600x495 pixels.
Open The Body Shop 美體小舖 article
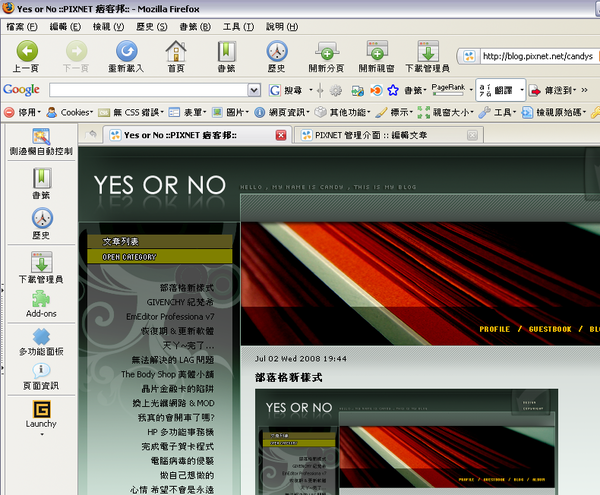point(168,374)
